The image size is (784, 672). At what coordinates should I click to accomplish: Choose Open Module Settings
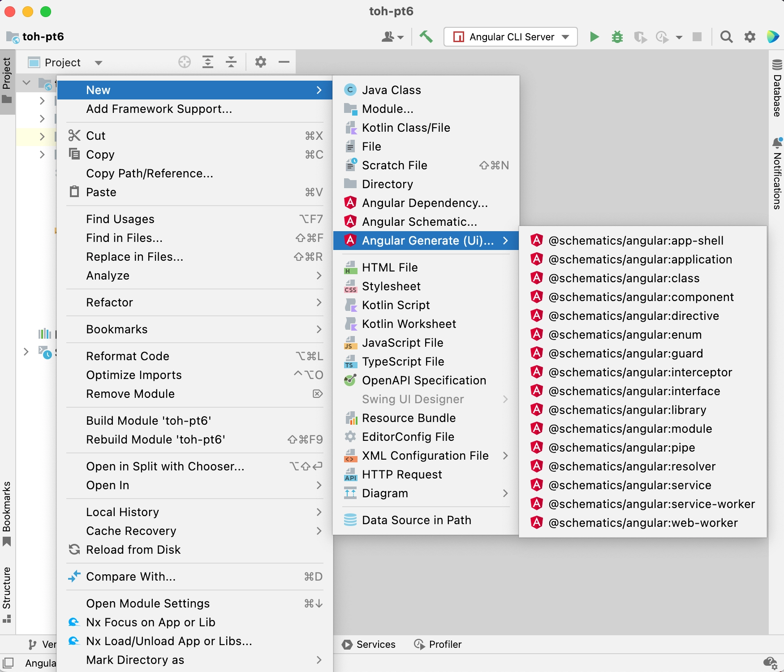tap(195, 603)
